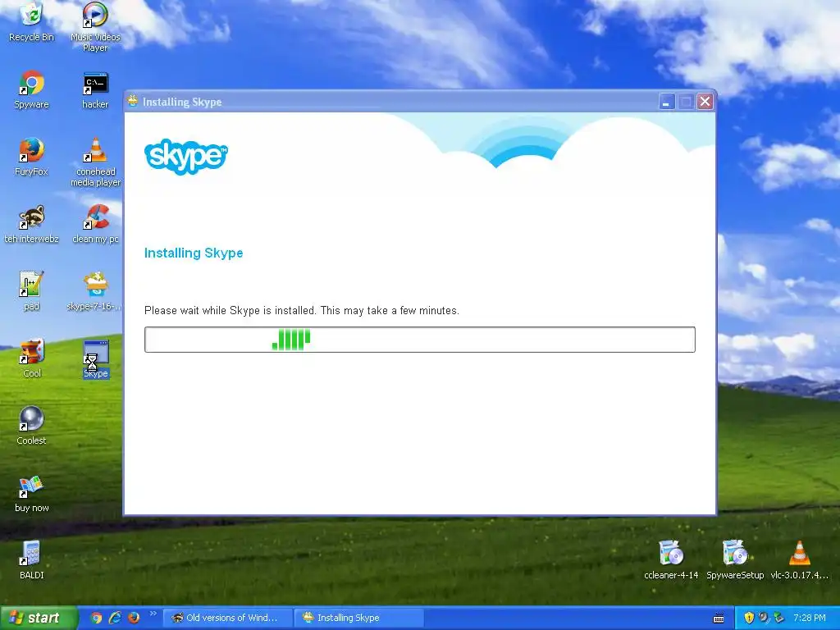
Task: Open the Start menu
Action: [38, 618]
